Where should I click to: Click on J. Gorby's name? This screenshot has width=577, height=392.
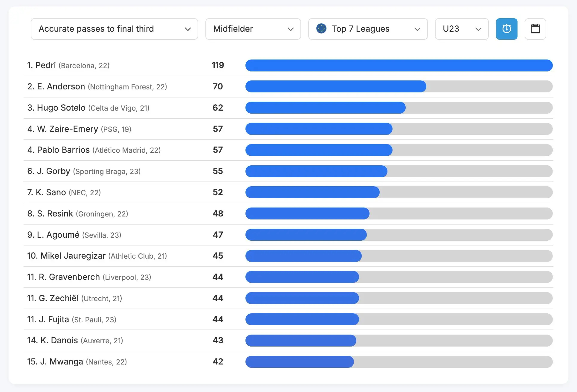click(x=54, y=171)
